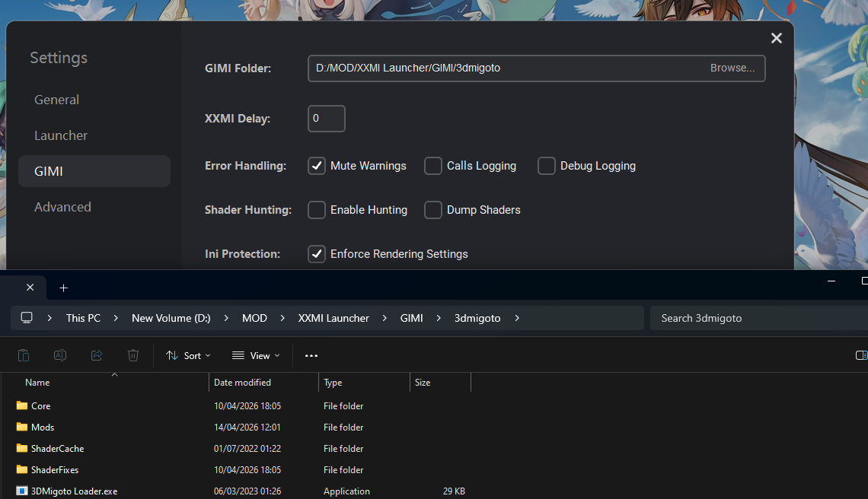Select the ShaderCache folder
The width and height of the screenshot is (868, 499).
(57, 449)
